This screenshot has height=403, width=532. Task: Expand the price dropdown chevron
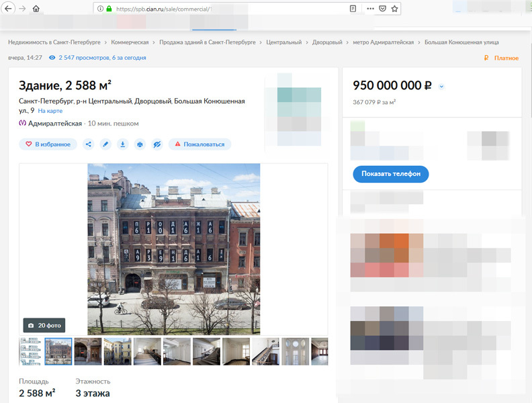pyautogui.click(x=441, y=87)
